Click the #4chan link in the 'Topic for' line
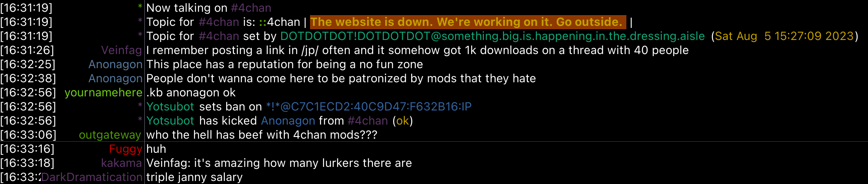This screenshot has width=868, height=184. pyautogui.click(x=219, y=22)
